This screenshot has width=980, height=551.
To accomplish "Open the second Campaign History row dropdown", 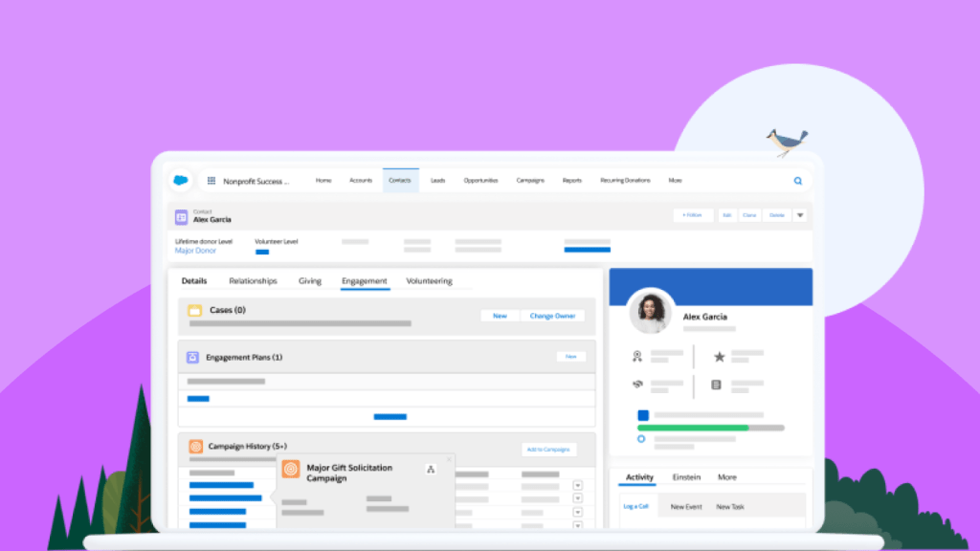I will (577, 498).
